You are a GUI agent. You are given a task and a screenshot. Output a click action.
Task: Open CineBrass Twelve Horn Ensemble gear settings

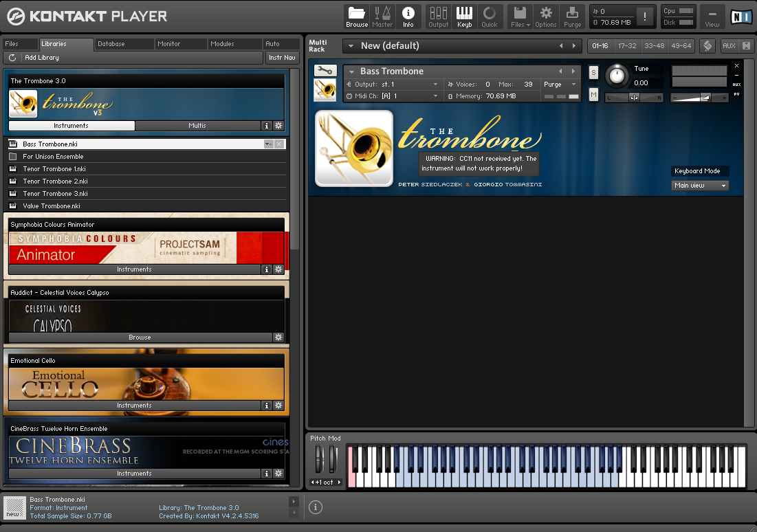(278, 474)
